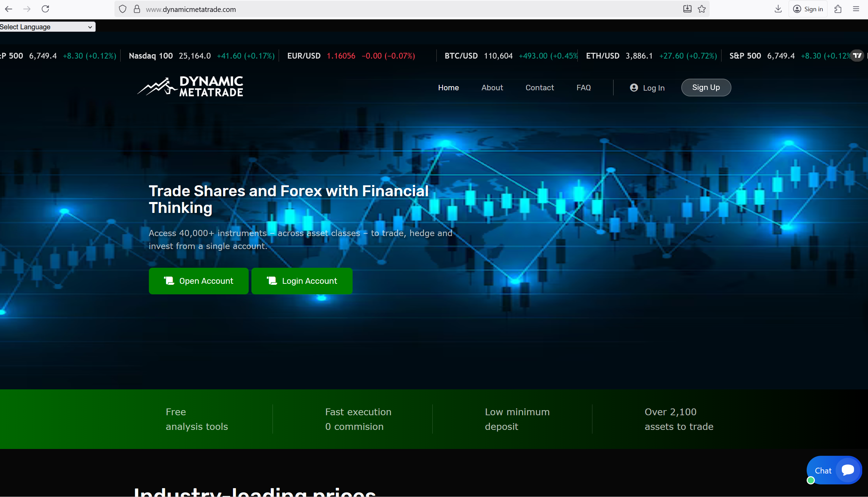Click the ETH/USD ticker entry
Viewport: 868px width, 497px height.
pyautogui.click(x=651, y=56)
